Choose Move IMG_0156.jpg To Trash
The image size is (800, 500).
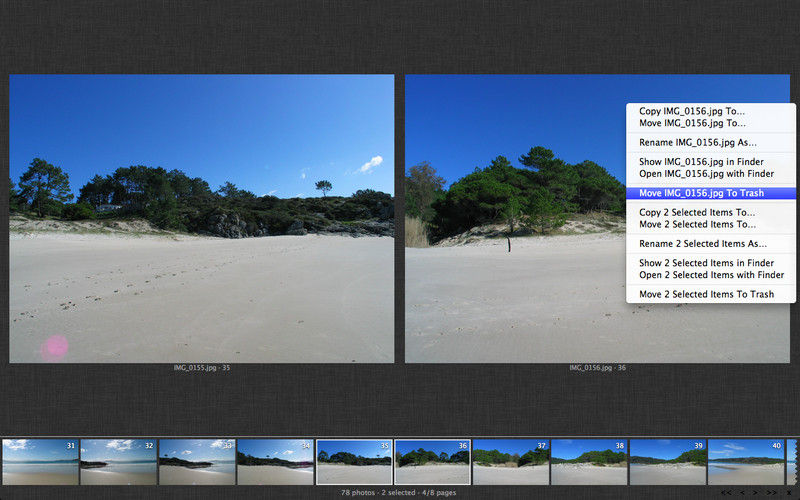706,193
